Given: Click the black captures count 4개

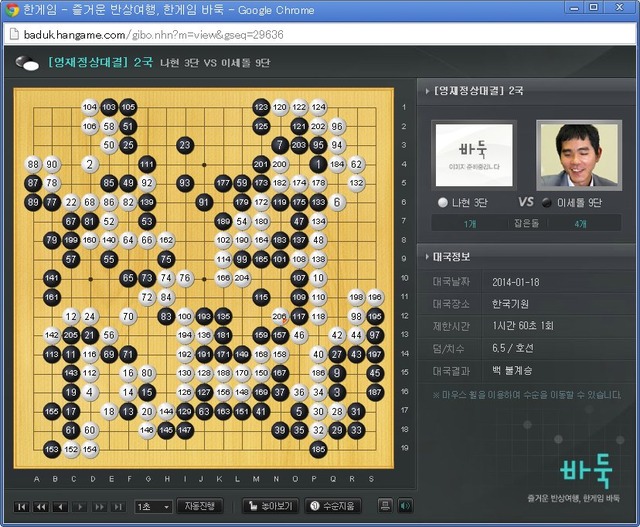Looking at the screenshot, I should coord(580,224).
